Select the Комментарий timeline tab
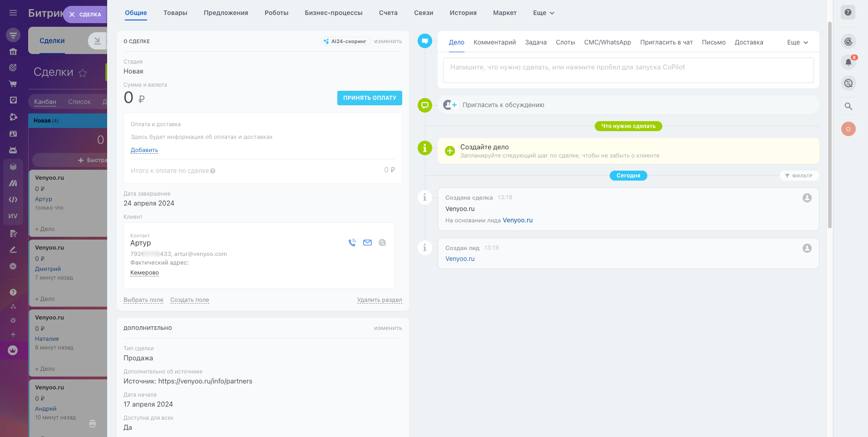Image resolution: width=868 pixels, height=437 pixels. pos(495,42)
